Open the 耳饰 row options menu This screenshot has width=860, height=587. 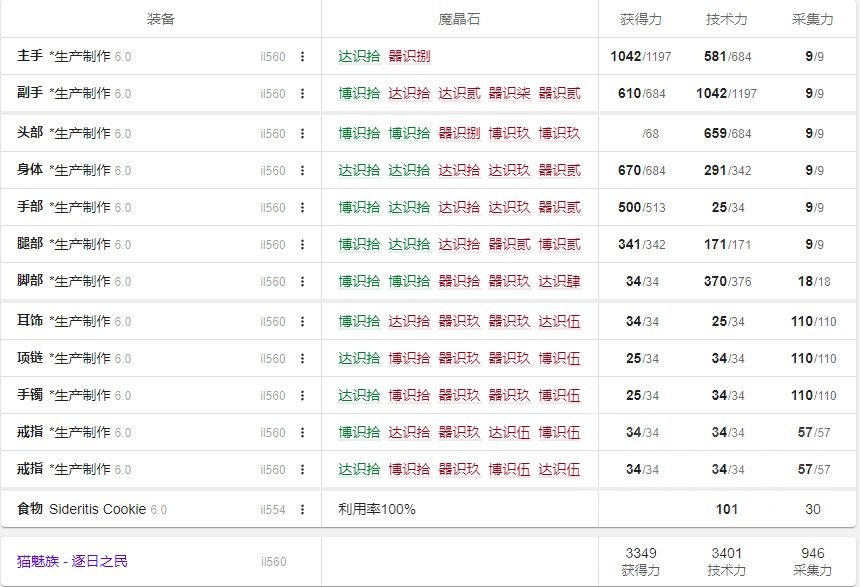[303, 318]
